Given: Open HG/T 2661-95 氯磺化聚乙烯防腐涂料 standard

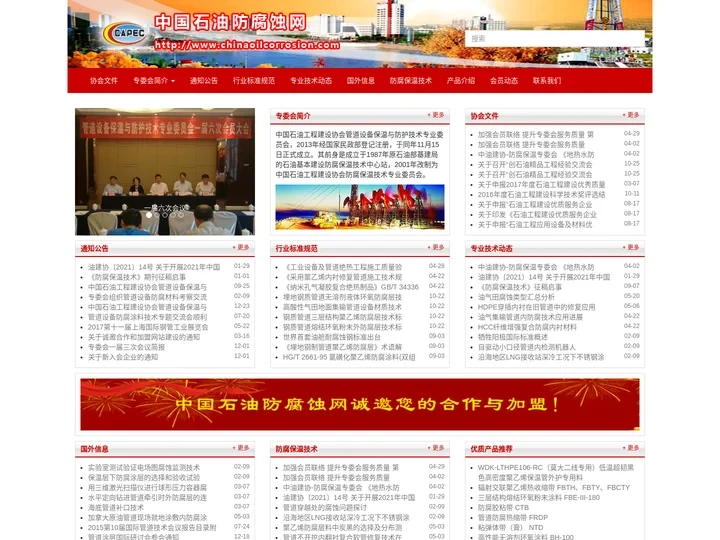Looking at the screenshot, I should (x=349, y=357).
